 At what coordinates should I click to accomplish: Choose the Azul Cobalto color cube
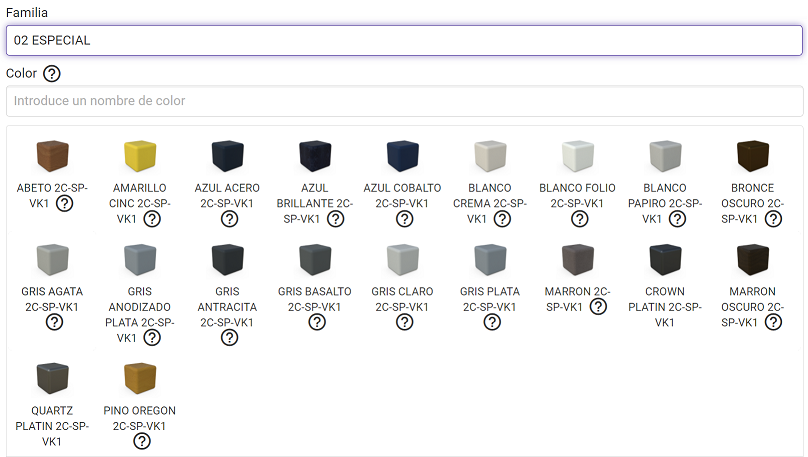tap(404, 157)
